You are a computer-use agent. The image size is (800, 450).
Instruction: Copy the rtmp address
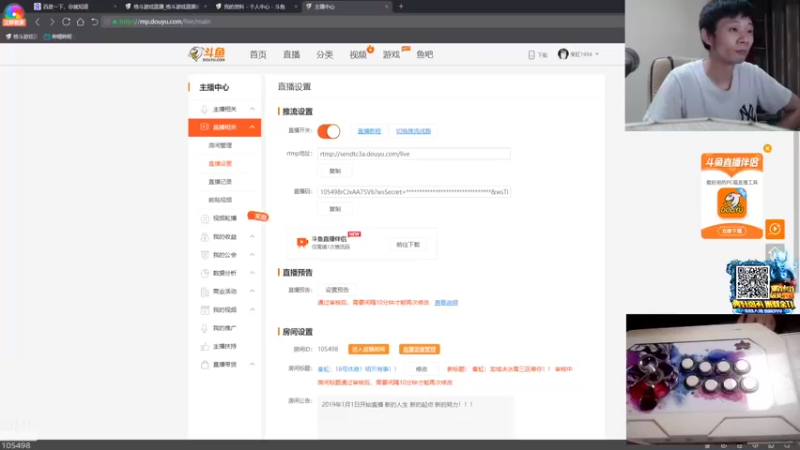(x=335, y=171)
